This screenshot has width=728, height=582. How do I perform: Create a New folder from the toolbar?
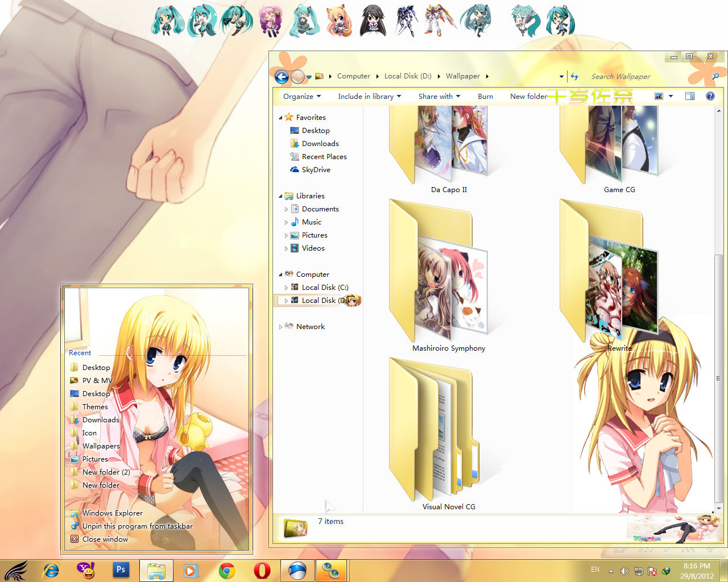pos(528,97)
